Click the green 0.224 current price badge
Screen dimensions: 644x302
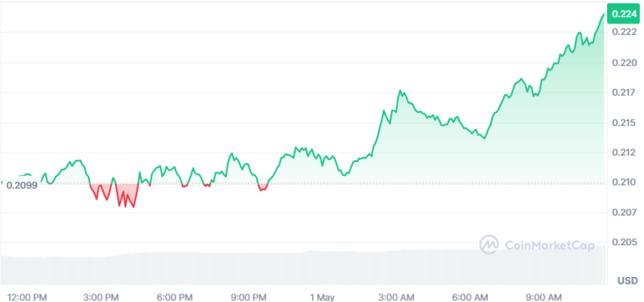[x=624, y=14]
